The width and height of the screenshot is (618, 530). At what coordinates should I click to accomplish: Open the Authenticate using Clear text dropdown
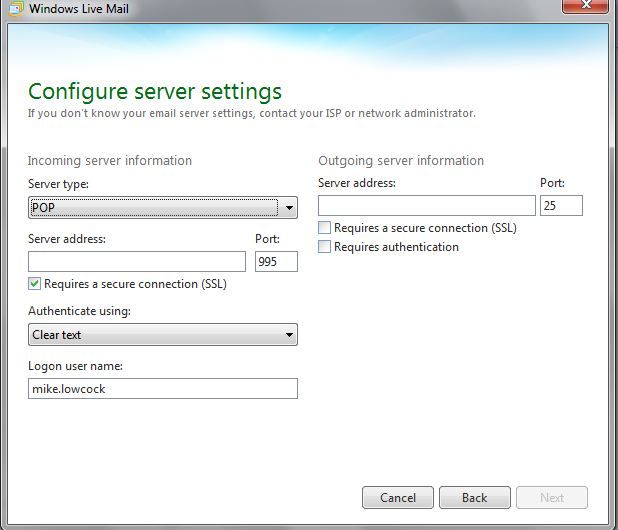[x=163, y=335]
